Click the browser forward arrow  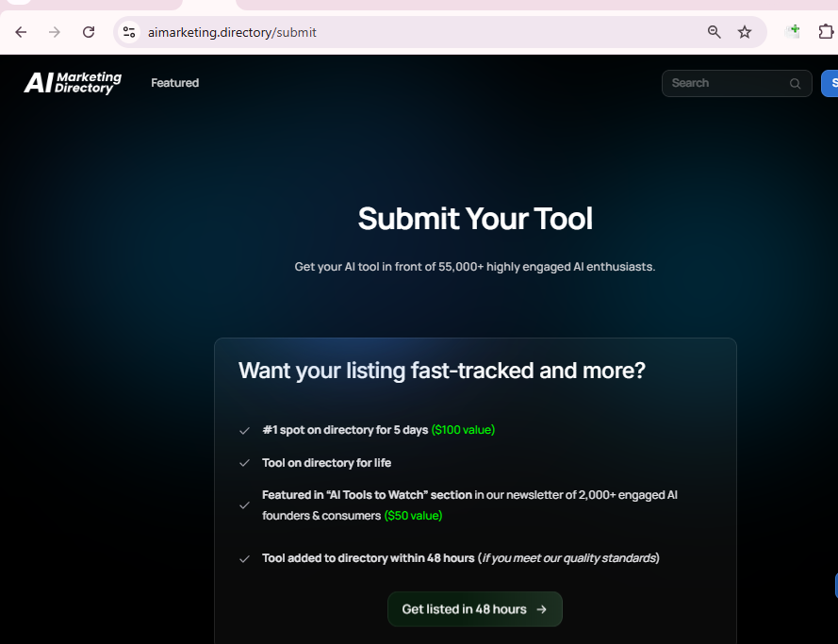[x=55, y=32]
